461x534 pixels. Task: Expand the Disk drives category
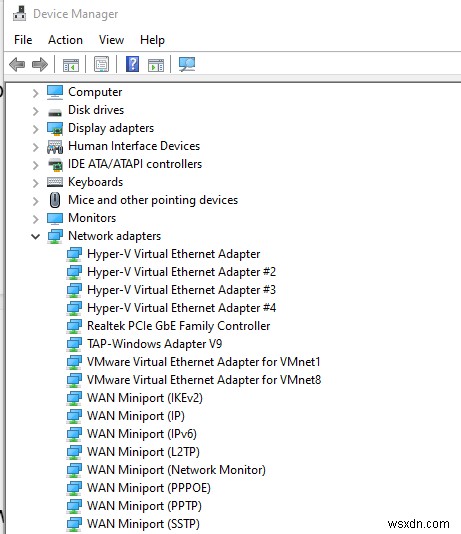pyautogui.click(x=35, y=111)
